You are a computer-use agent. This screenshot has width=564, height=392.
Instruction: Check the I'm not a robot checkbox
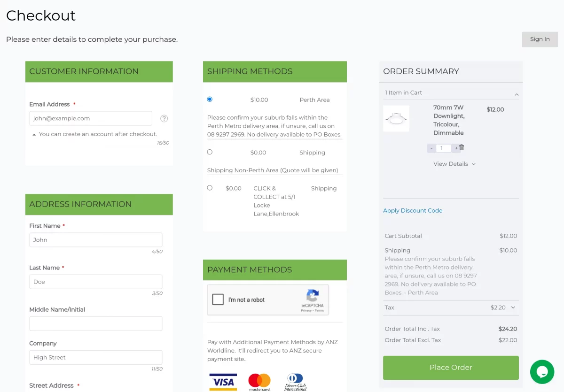[218, 300]
